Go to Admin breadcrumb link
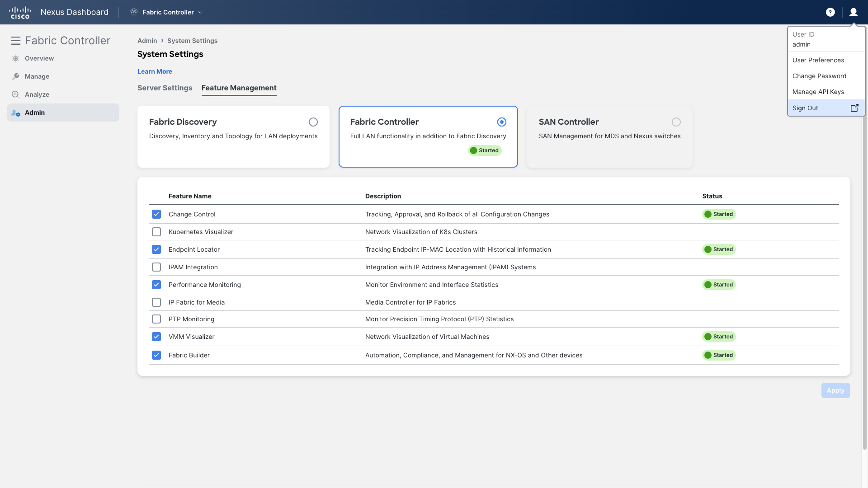Screen dimensions: 868x488 coord(147,41)
